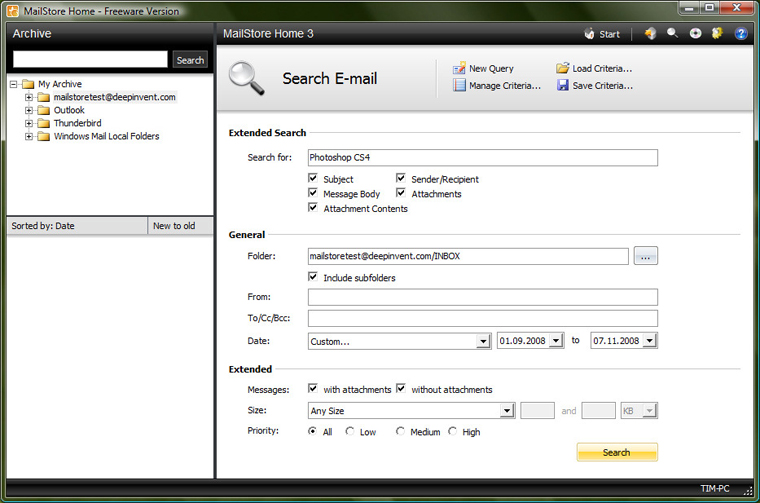Open the gear administrative tools icon
760x503 pixels.
click(717, 33)
